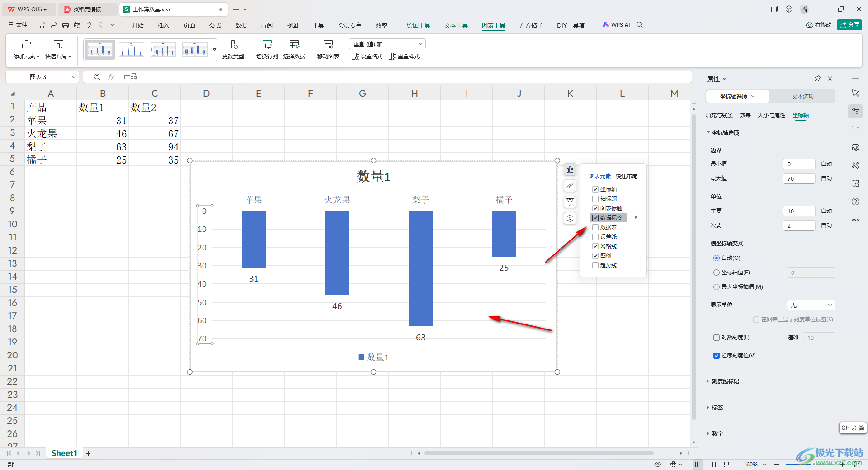Open the Quick Layout (快速布局) icon
This screenshot has height=470, width=868.
click(x=58, y=44)
